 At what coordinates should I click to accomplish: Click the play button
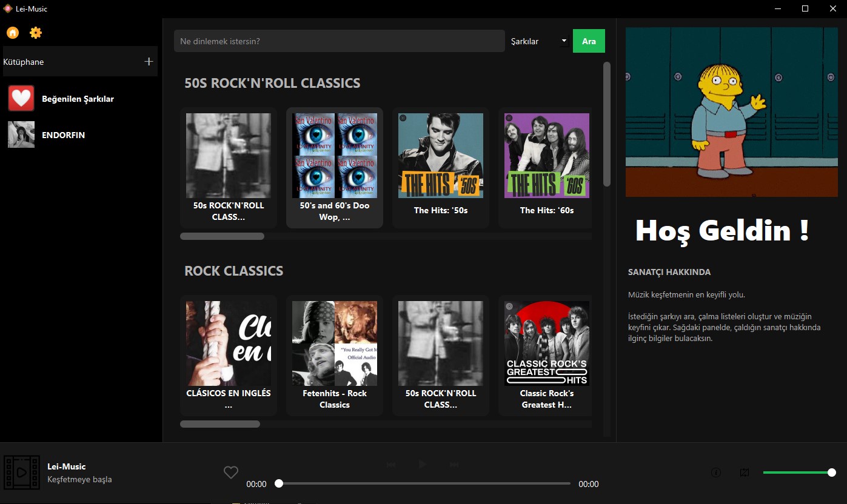point(423,465)
